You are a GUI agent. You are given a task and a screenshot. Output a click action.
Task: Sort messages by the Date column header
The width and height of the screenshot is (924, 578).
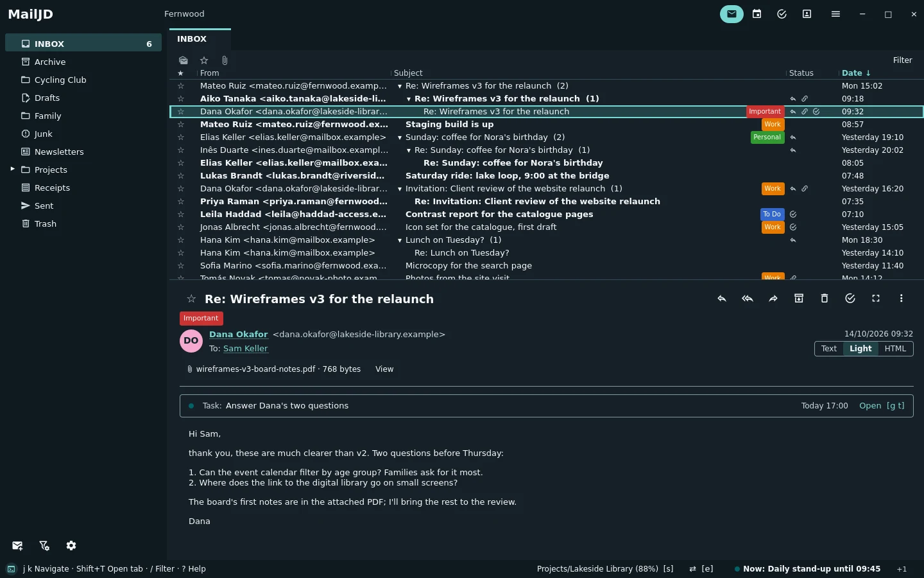click(x=856, y=73)
